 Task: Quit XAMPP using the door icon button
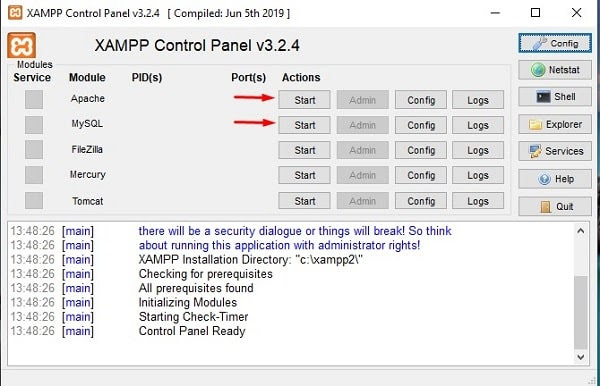point(555,207)
